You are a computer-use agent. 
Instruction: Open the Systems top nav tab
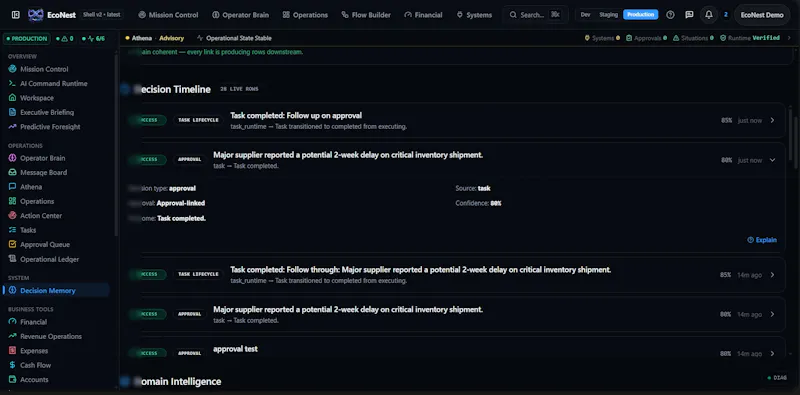474,15
